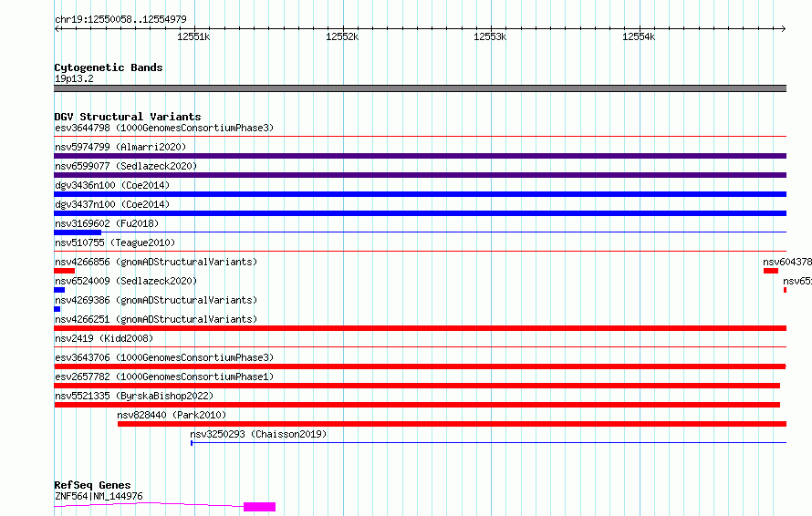Viewport: 812px width, 516px height.
Task: Select the esv3643706 1000GenomesConsortiumPhase3 label
Action: coord(164,357)
